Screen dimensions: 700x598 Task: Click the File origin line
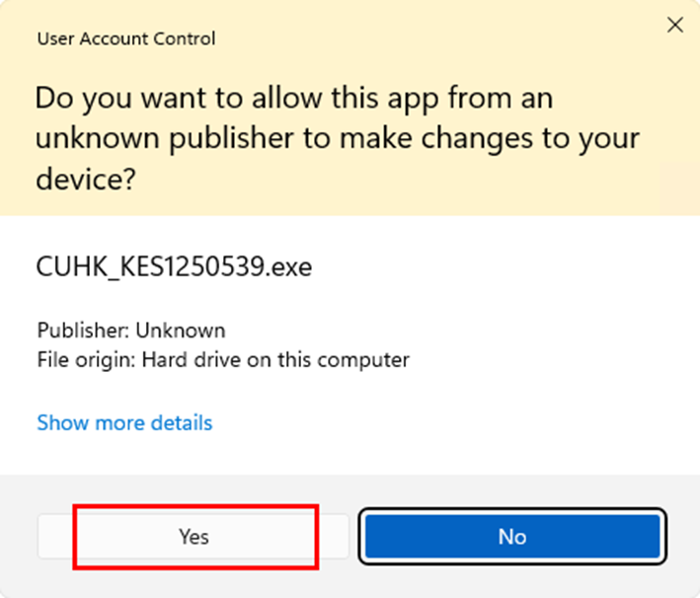[223, 360]
